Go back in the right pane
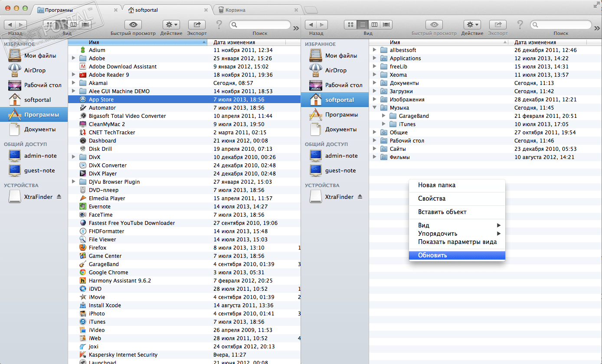This screenshot has width=602, height=364. (311, 25)
